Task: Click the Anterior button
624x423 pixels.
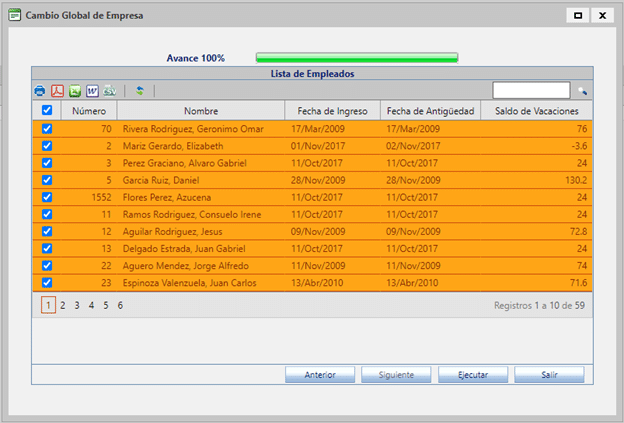Action: [x=319, y=375]
